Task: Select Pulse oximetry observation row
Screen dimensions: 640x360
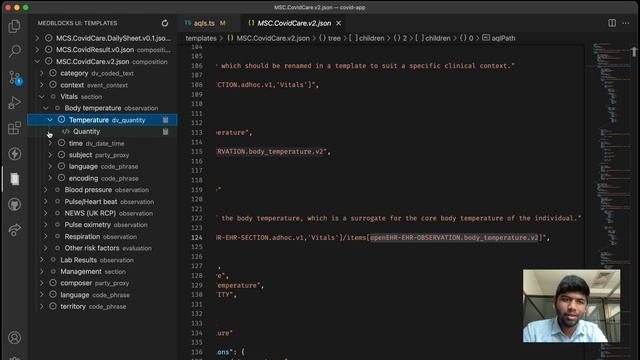Action: tap(102, 225)
